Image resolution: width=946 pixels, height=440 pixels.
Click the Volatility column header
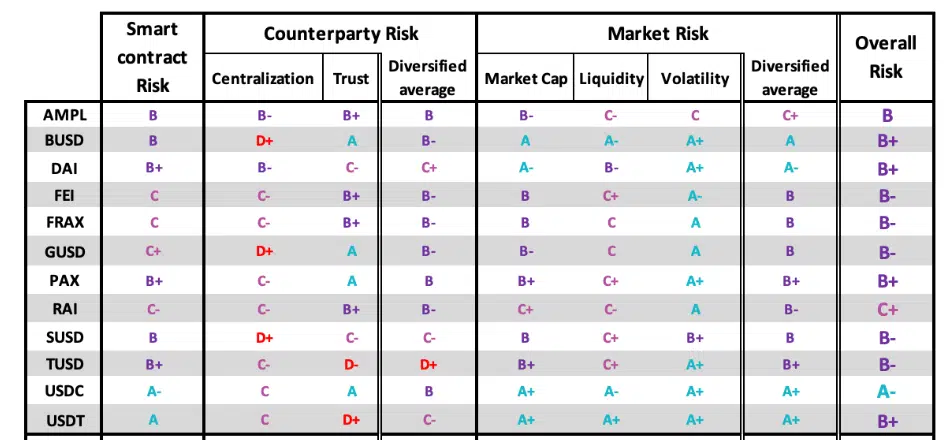695,79
